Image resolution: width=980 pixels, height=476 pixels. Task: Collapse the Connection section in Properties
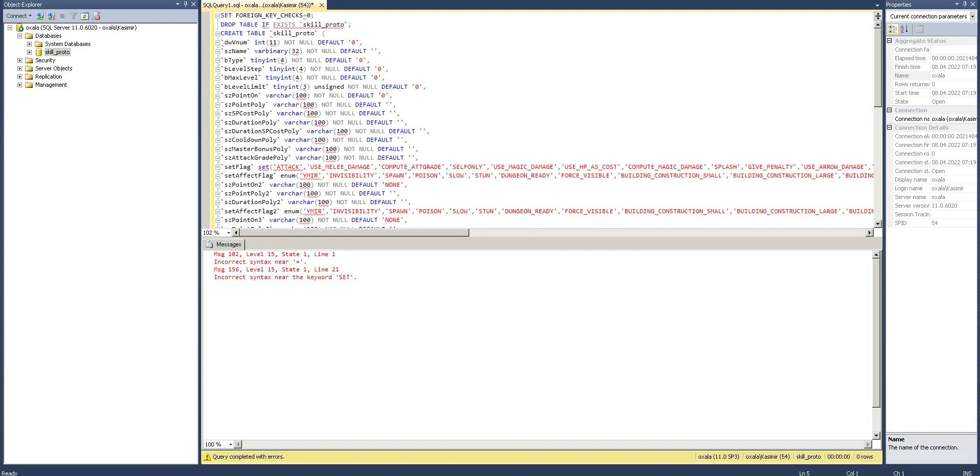click(890, 110)
